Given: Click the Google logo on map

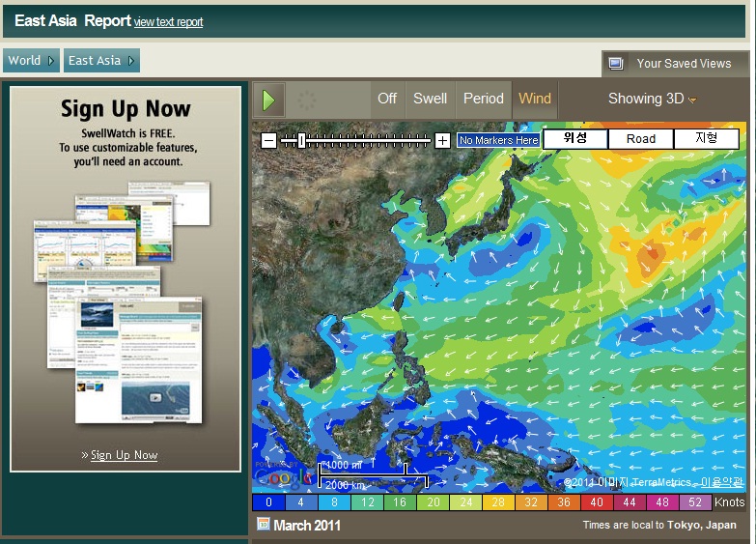Looking at the screenshot, I should (x=283, y=477).
